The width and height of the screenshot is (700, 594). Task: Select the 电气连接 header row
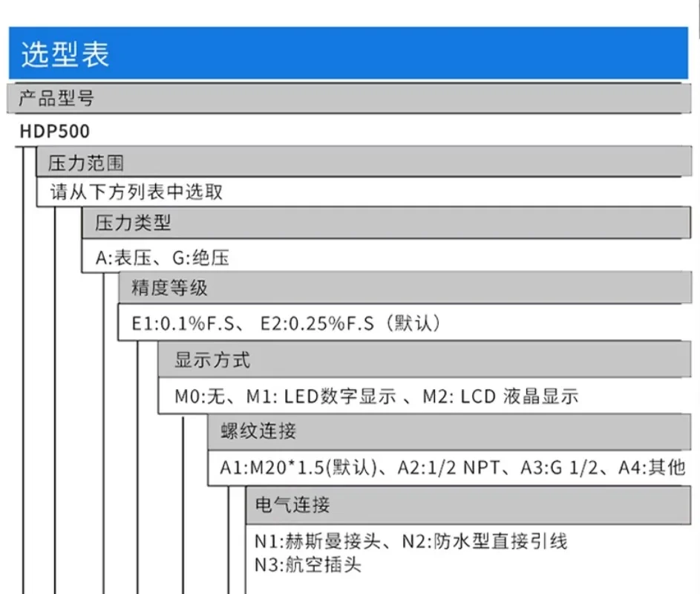468,506
